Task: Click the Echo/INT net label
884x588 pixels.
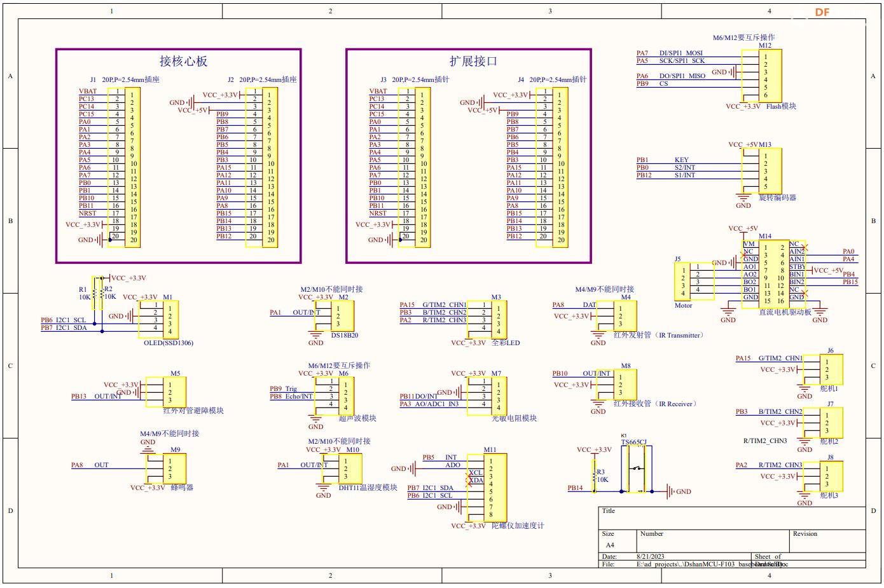Action: coord(299,397)
